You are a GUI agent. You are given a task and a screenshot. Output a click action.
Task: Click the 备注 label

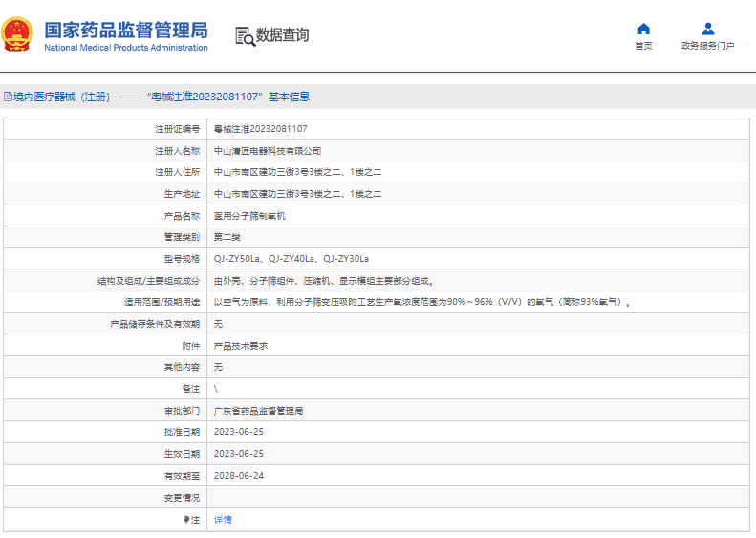191,389
